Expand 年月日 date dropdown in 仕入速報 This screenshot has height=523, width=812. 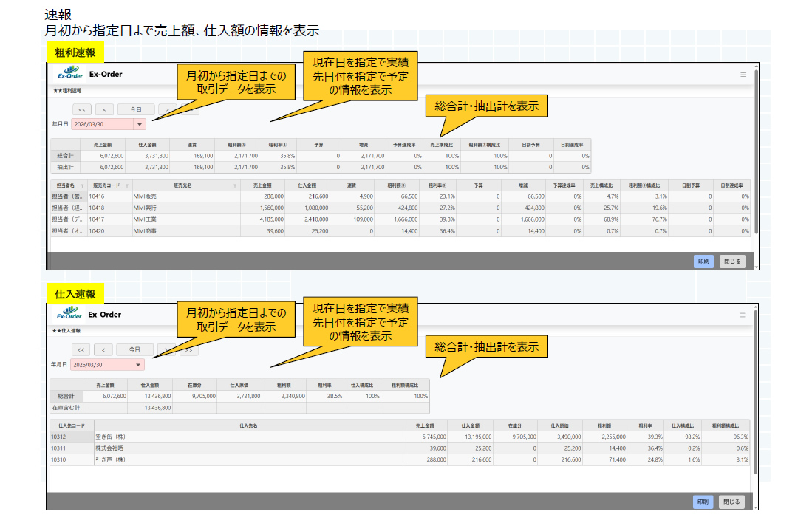137,365
